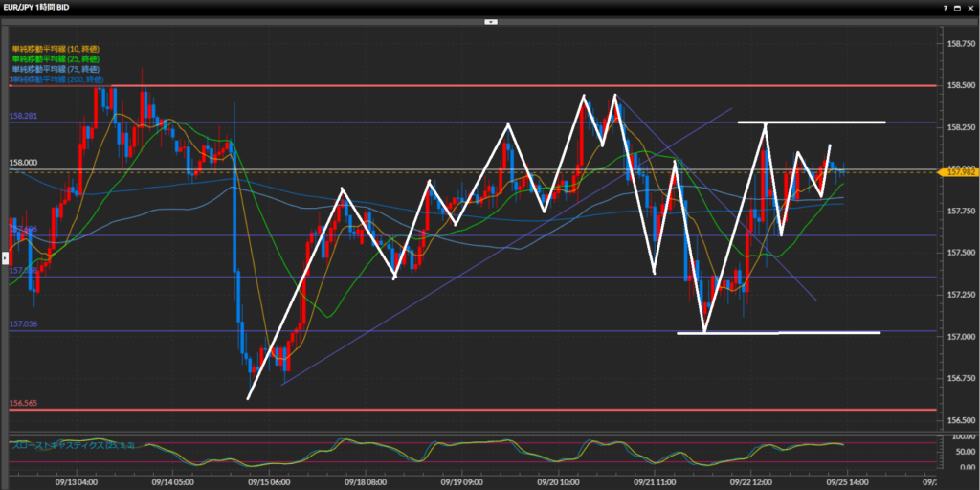Close the EUR/JPY chart window
This screenshot has height=490, width=980.
(x=969, y=7)
